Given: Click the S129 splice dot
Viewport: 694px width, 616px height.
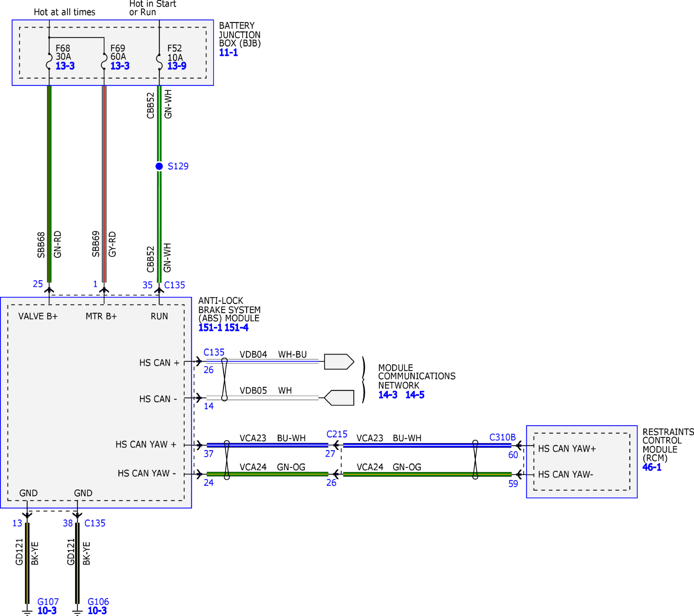Looking at the screenshot, I should (159, 166).
